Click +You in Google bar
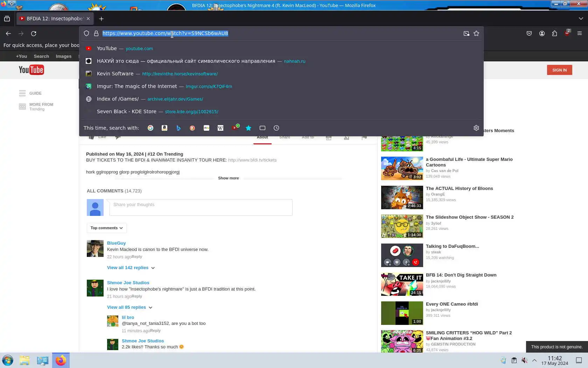Image resolution: width=588 pixels, height=368 pixels. [x=21, y=56]
